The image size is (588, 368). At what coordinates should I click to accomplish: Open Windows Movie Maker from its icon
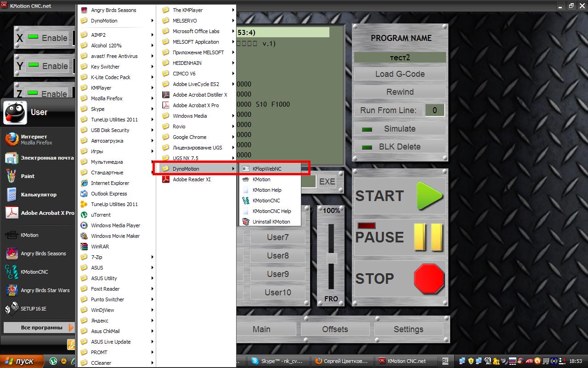click(x=84, y=236)
